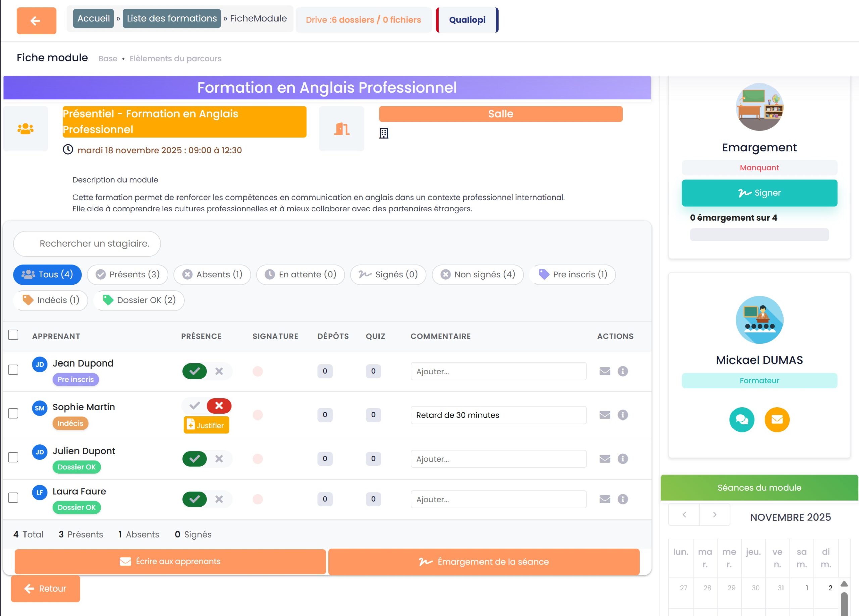
Task: Click the Justifier button for Sophie Martin
Action: [206, 425]
